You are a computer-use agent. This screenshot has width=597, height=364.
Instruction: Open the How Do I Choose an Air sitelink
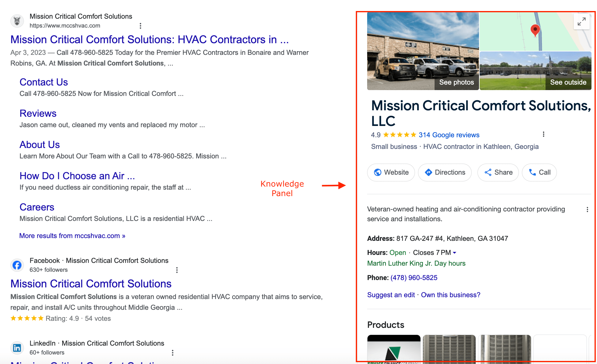point(77,176)
